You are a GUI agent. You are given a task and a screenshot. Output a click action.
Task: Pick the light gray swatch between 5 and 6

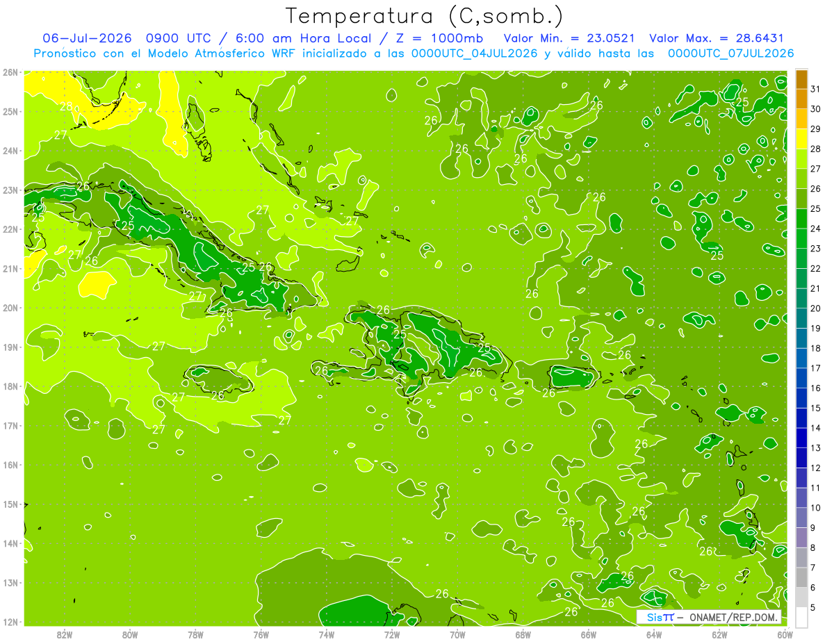tap(802, 597)
